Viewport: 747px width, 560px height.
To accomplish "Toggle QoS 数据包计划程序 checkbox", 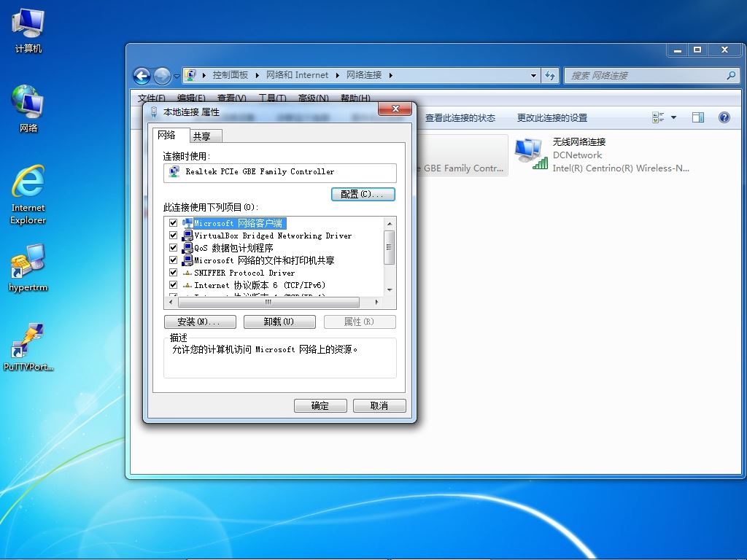I will [173, 248].
